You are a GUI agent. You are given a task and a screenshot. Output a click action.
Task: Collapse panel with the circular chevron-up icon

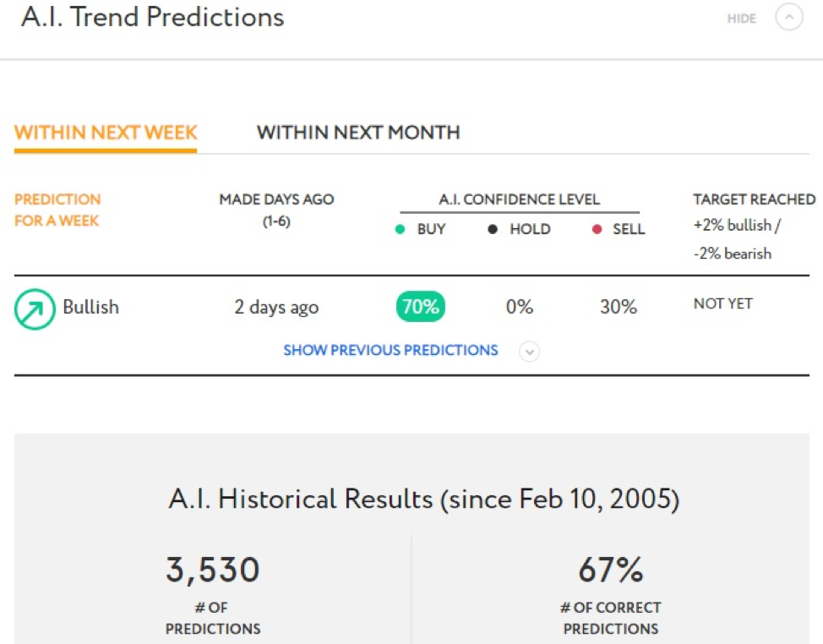pyautogui.click(x=789, y=17)
